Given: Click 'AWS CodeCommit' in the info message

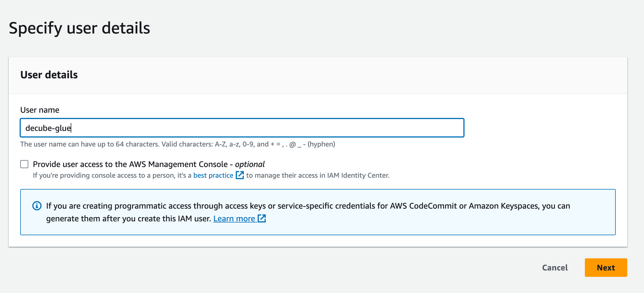Looking at the screenshot, I should (423, 206).
